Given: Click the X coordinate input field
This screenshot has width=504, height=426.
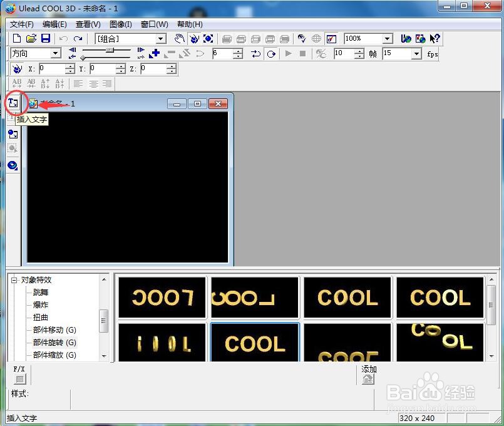Looking at the screenshot, I should coord(52,68).
